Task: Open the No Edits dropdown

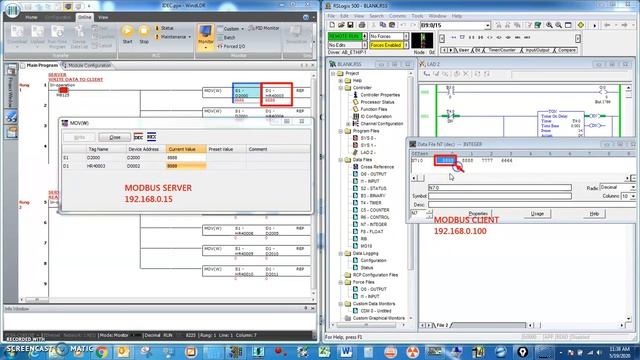Action: pyautogui.click(x=364, y=45)
